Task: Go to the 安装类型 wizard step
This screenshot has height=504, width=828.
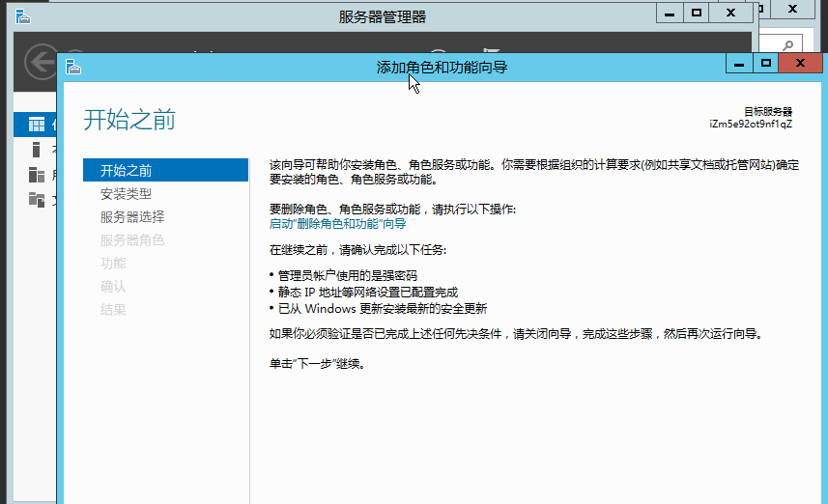Action: [x=126, y=194]
